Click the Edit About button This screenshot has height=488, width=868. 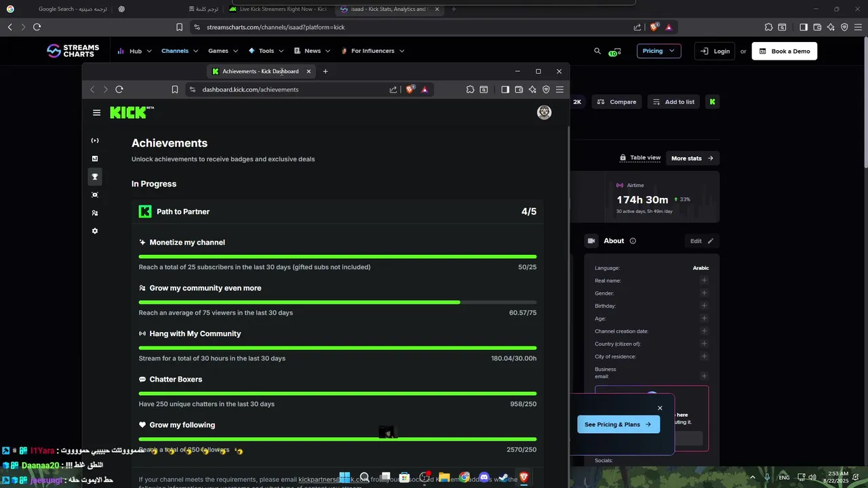point(702,241)
